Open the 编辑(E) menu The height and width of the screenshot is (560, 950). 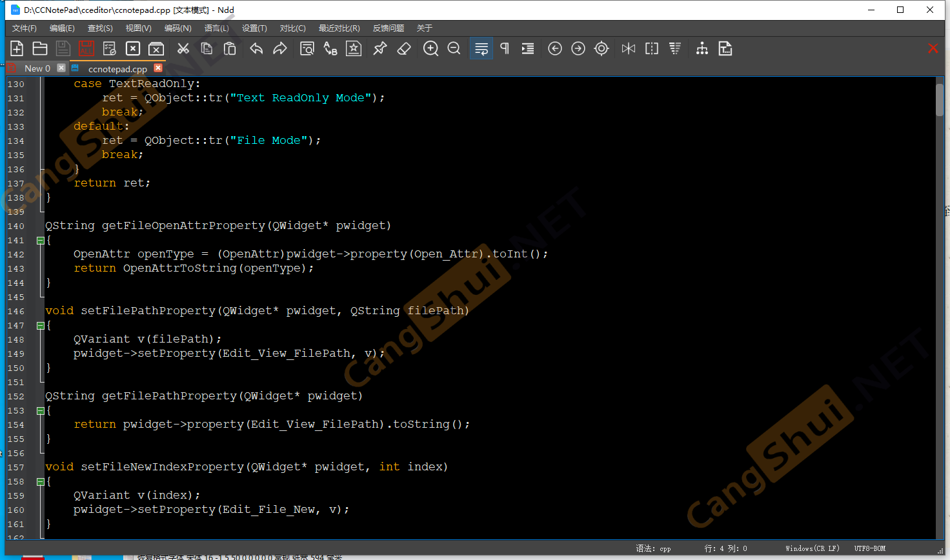pos(62,28)
